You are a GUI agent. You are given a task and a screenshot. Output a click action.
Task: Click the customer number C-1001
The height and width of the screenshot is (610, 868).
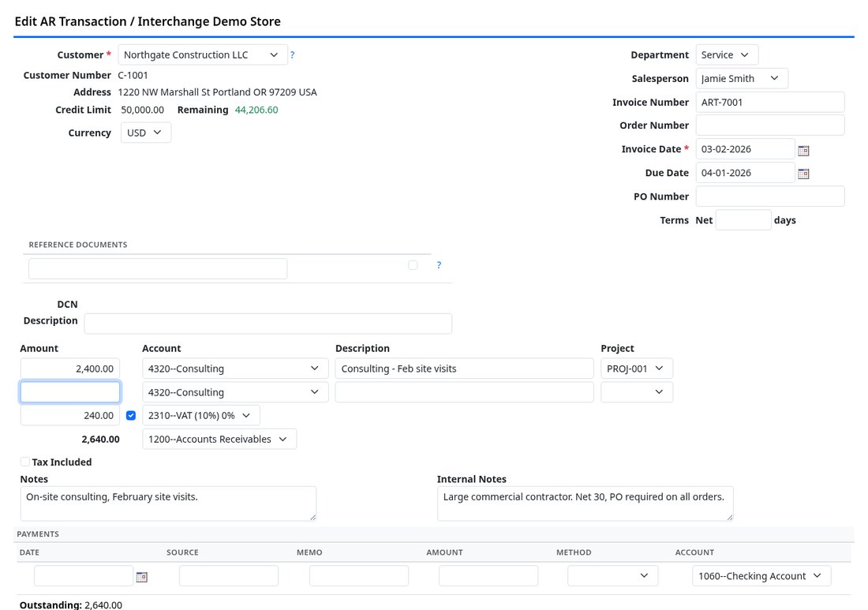133,75
